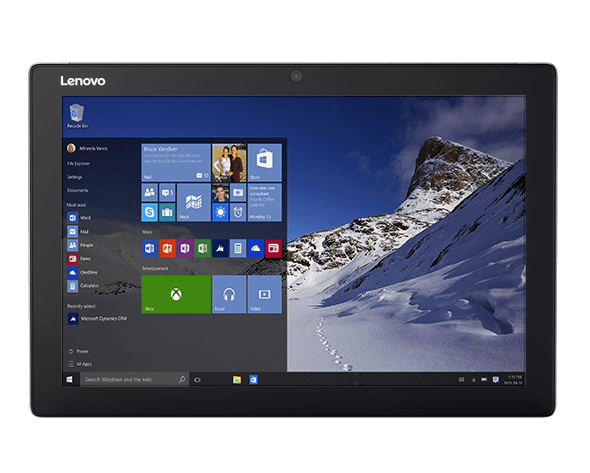Open People from the Most used list
590x473 pixels.
[x=80, y=245]
